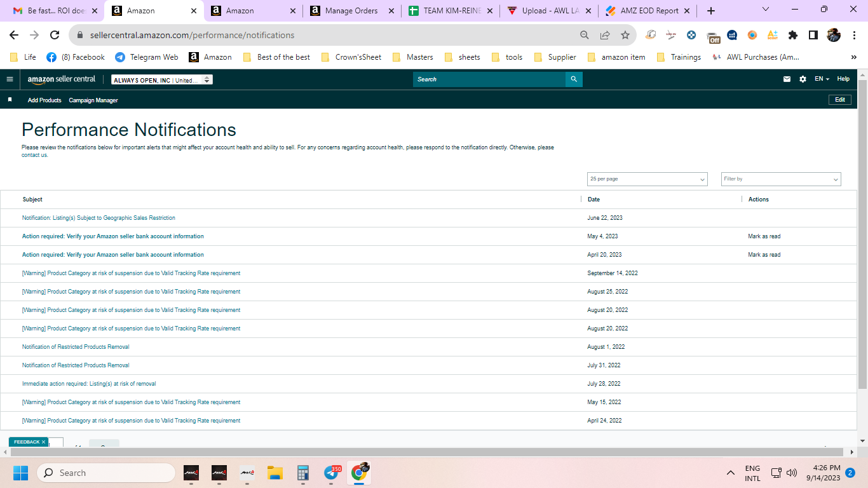Share this page using the share icon
Screen dimensions: 868x488
pyautogui.click(x=605, y=35)
